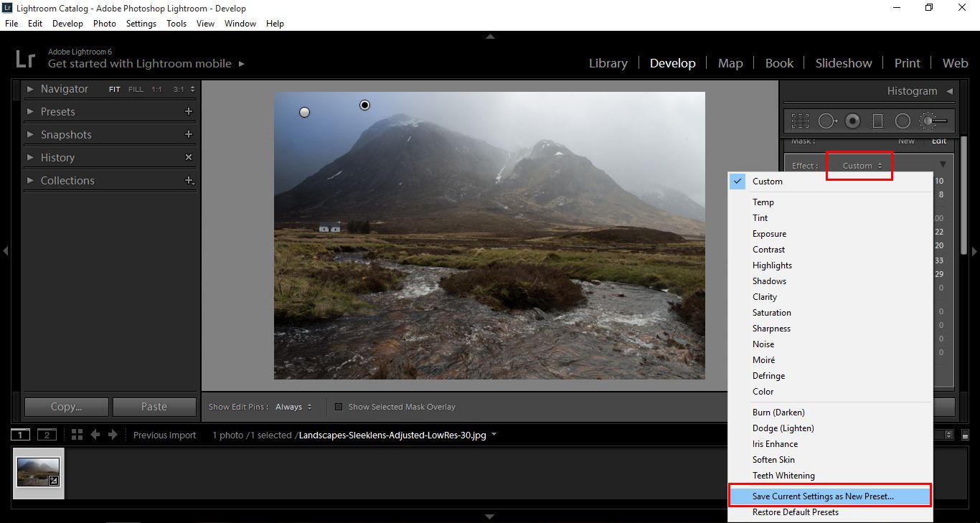Pick the Radial Filter tool

pyautogui.click(x=903, y=121)
